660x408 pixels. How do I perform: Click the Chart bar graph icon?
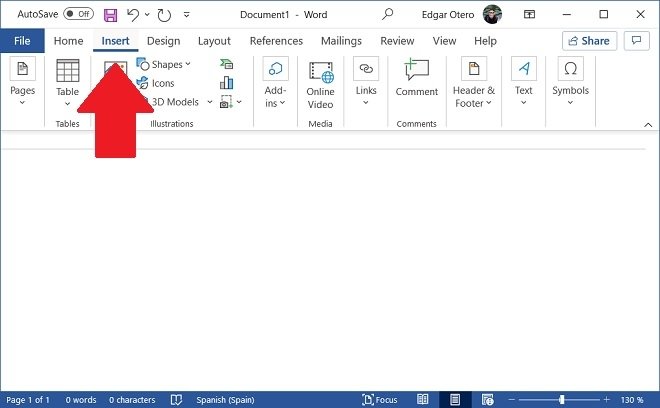(226, 83)
